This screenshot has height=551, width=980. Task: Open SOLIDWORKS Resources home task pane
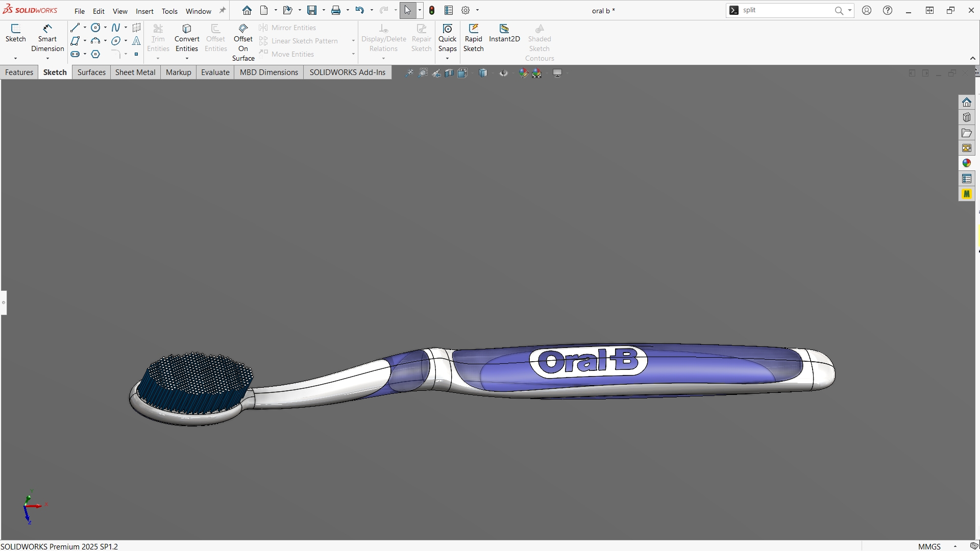click(x=967, y=102)
